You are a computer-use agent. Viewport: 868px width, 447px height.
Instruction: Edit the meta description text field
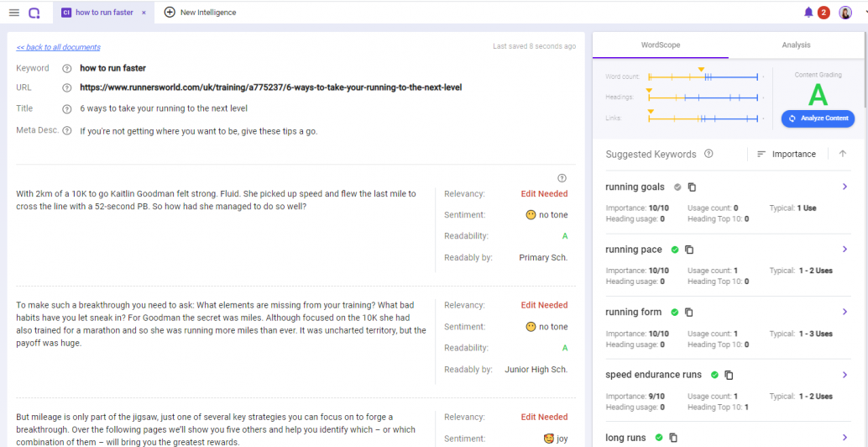click(199, 131)
